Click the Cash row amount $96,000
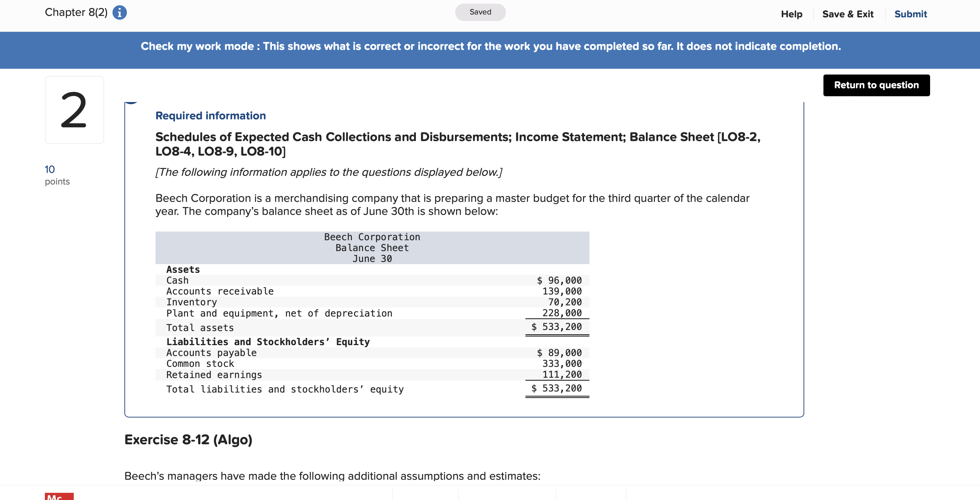Viewport: 980px width, 500px height. [559, 280]
